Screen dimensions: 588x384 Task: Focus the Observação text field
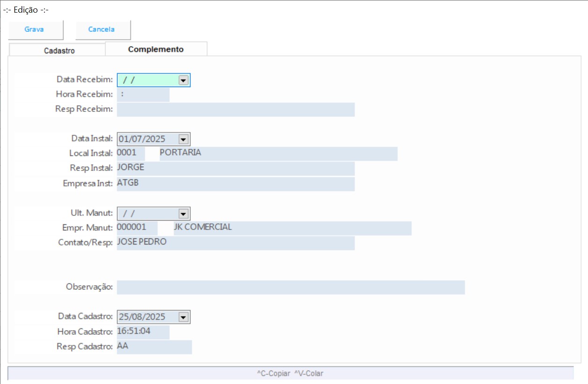pos(290,288)
